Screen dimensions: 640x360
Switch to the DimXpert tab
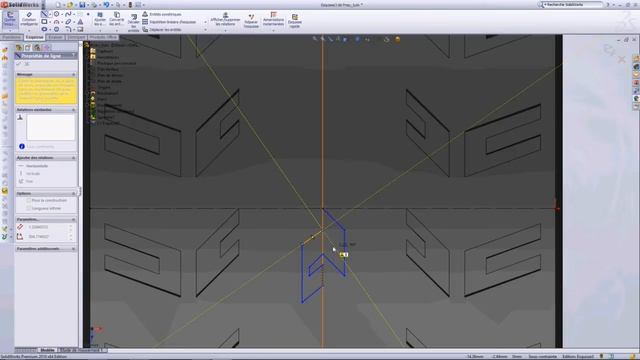click(76, 37)
